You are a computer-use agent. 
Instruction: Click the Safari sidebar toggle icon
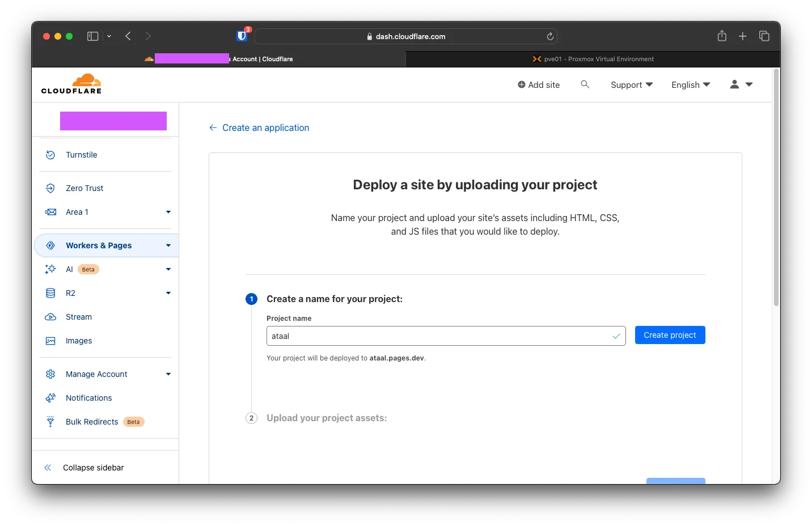click(93, 36)
